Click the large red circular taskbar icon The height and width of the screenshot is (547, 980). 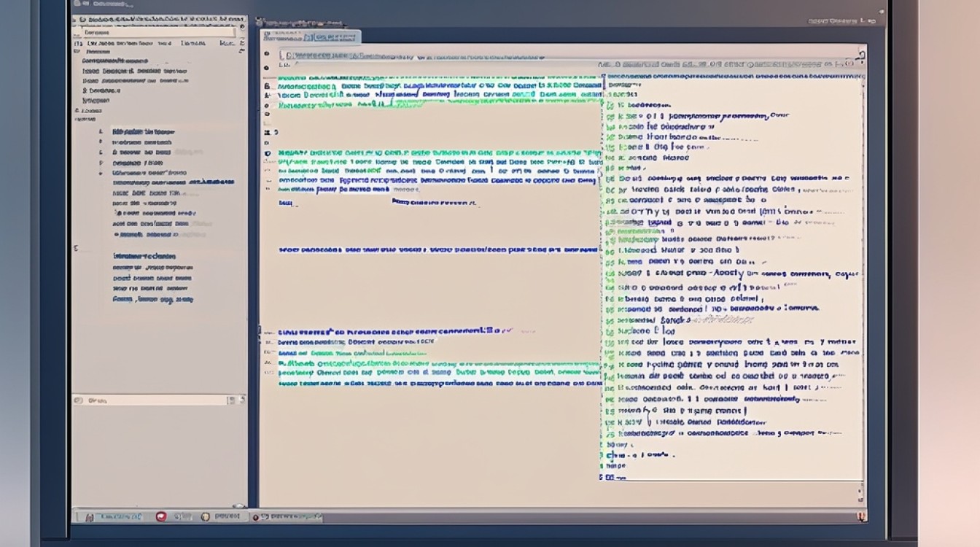pos(161,516)
